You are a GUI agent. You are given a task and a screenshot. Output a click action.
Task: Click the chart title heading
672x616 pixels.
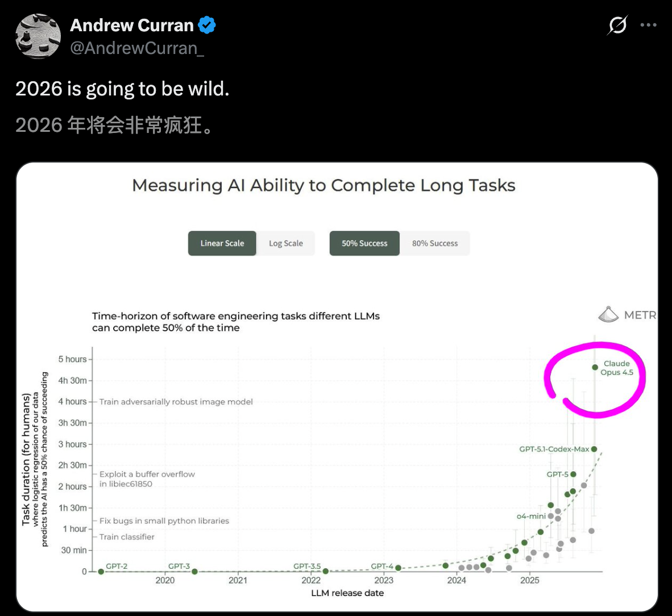pos(323,185)
